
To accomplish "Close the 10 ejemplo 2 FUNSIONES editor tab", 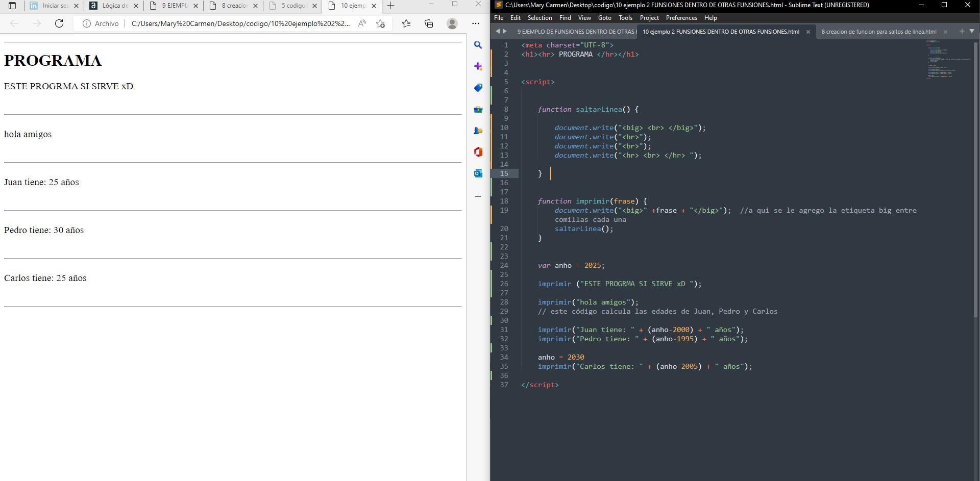I will (808, 32).
